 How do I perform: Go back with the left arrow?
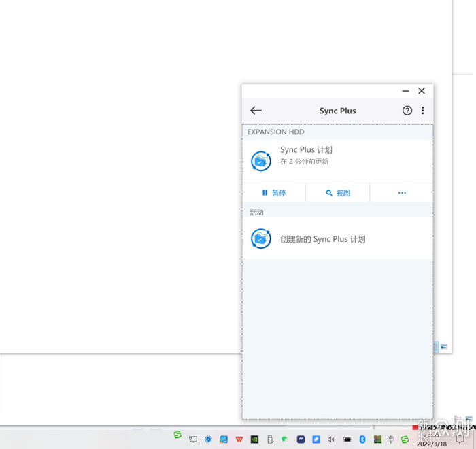[x=256, y=111]
